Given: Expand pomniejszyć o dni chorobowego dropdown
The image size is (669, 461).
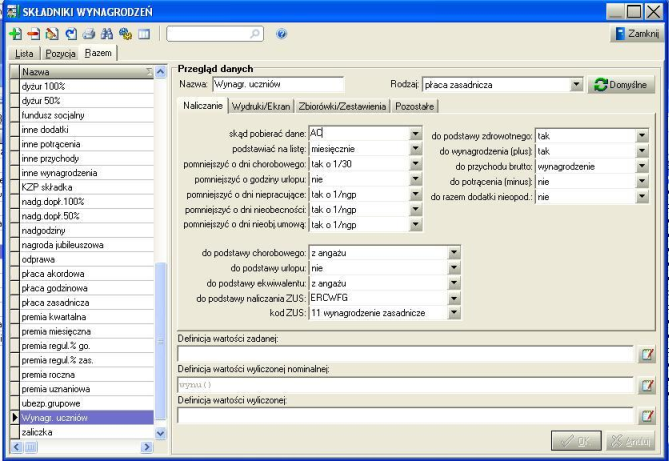Looking at the screenshot, I should pyautogui.click(x=415, y=164).
